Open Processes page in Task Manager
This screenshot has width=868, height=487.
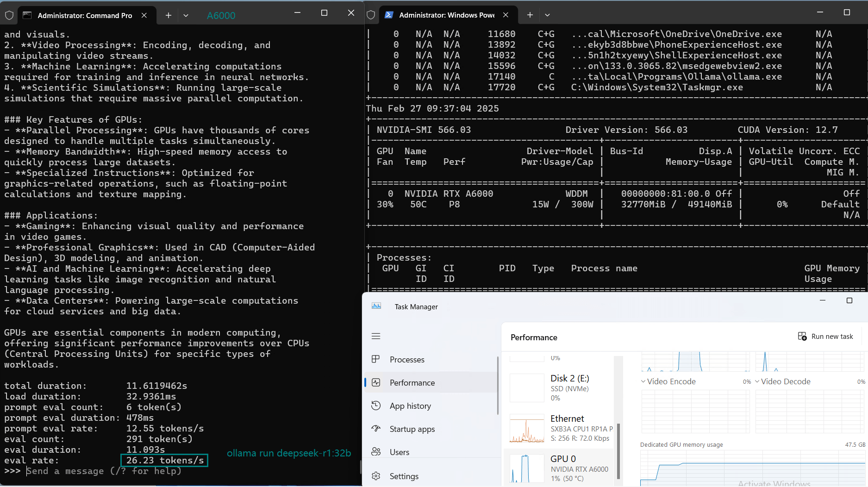[x=431, y=359]
